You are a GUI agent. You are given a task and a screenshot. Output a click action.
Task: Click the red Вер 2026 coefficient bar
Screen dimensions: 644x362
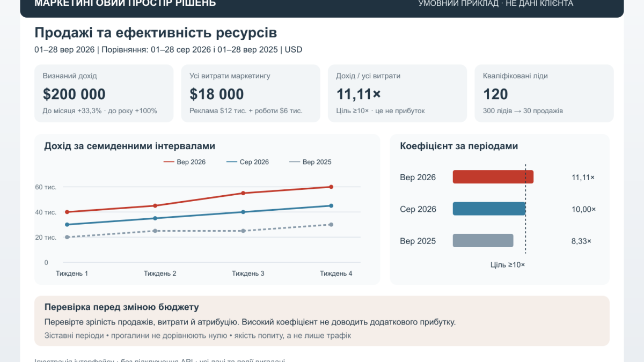[x=493, y=177]
